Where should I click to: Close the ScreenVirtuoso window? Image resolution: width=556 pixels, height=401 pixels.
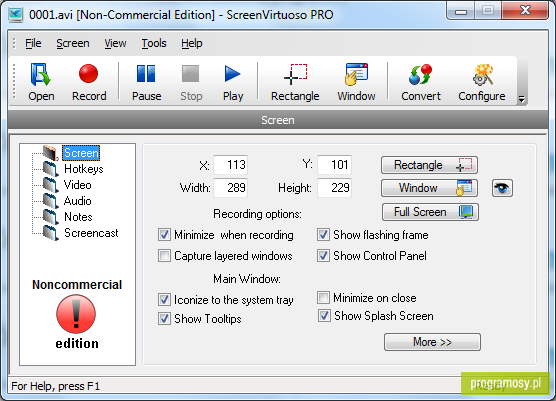[525, 11]
